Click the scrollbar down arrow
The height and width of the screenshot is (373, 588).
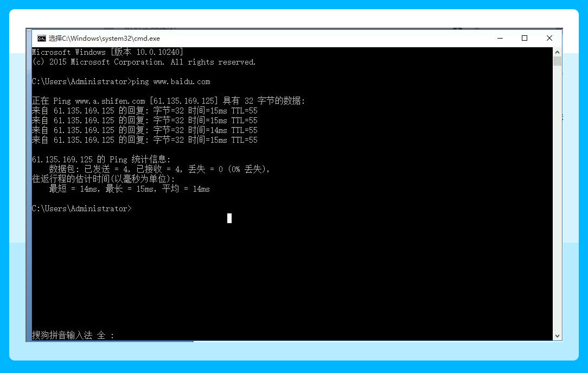point(557,336)
